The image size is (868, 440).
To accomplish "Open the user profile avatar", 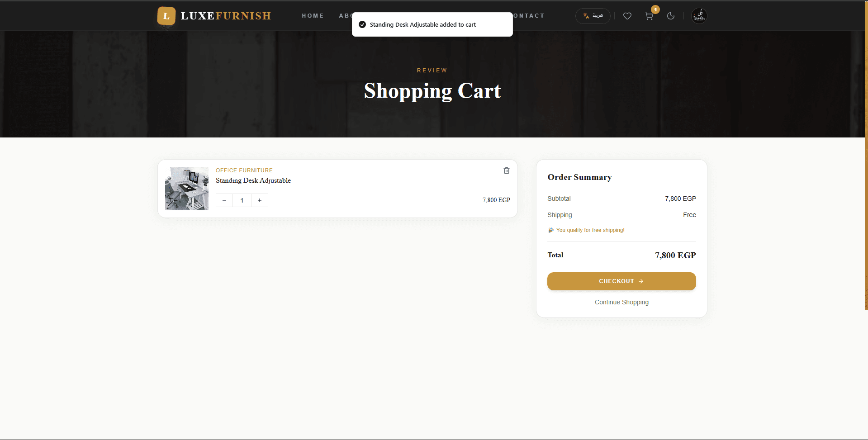I will click(x=699, y=16).
